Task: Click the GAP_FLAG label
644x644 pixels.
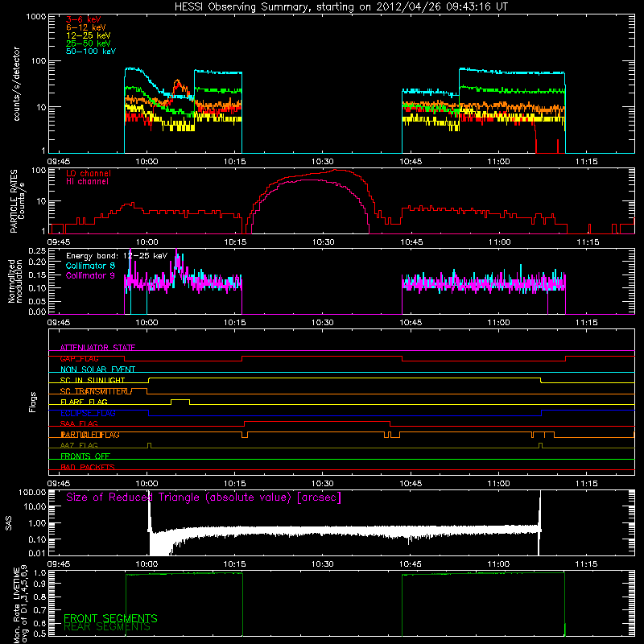Action: pos(79,358)
